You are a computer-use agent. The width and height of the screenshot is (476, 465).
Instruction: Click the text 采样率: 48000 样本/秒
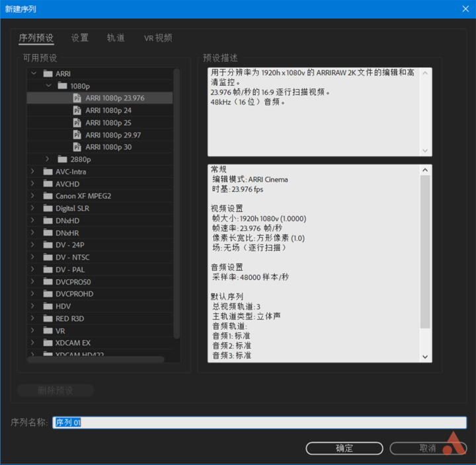[x=251, y=277]
